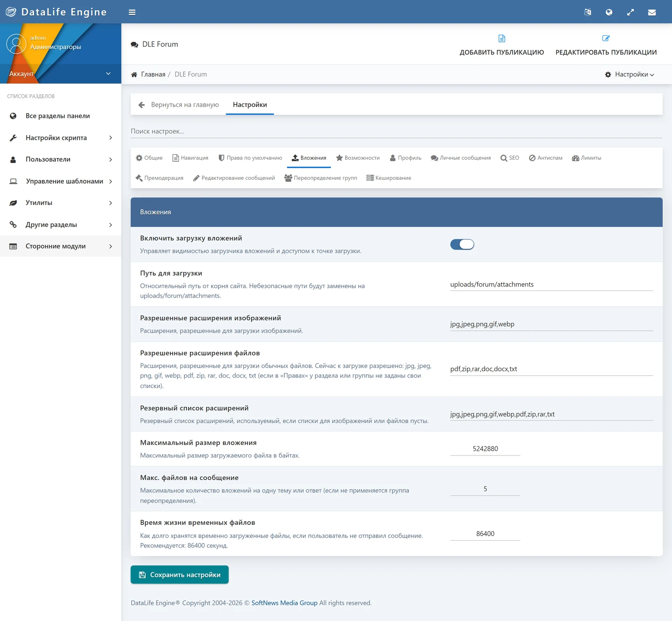Expand Сторонние модули chevron

pyautogui.click(x=110, y=246)
